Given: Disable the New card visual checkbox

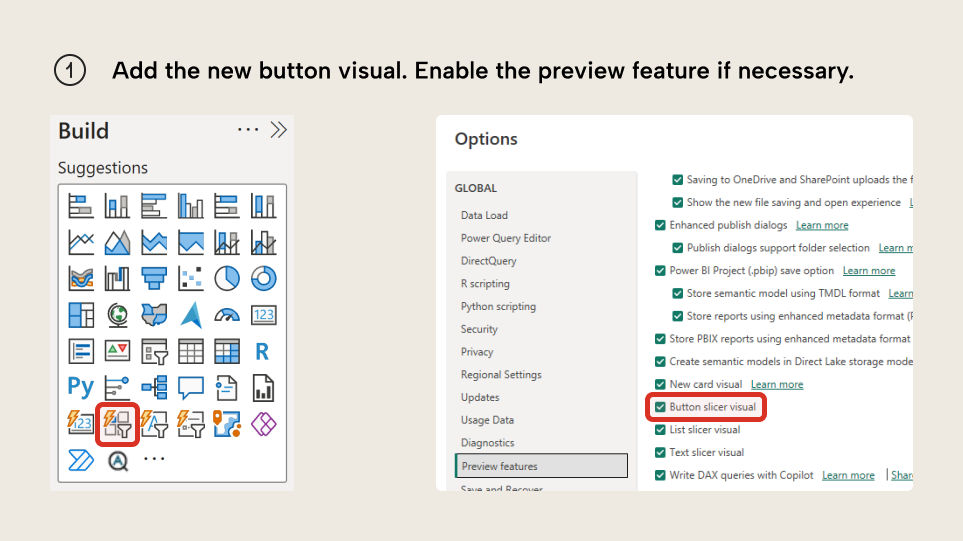Looking at the screenshot, I should click(660, 384).
